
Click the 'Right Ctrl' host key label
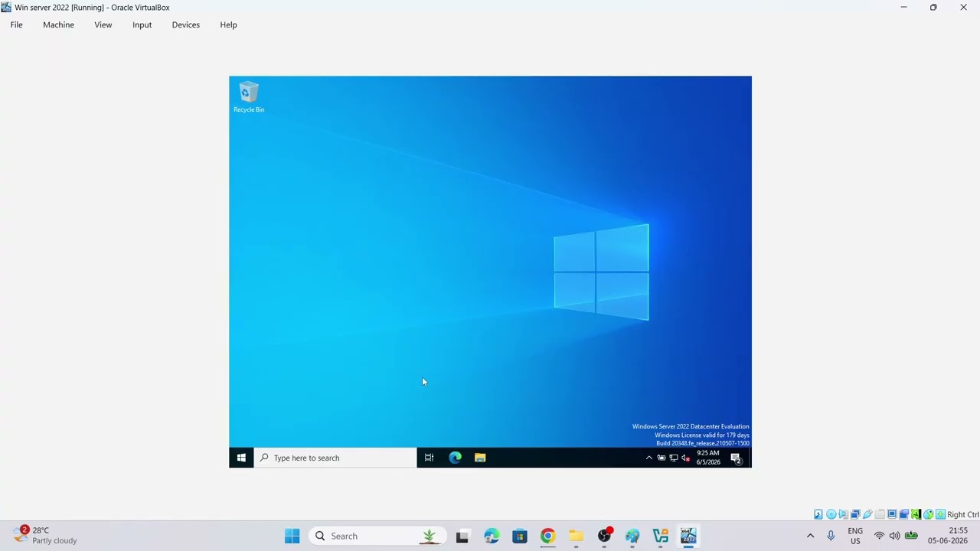coord(963,514)
